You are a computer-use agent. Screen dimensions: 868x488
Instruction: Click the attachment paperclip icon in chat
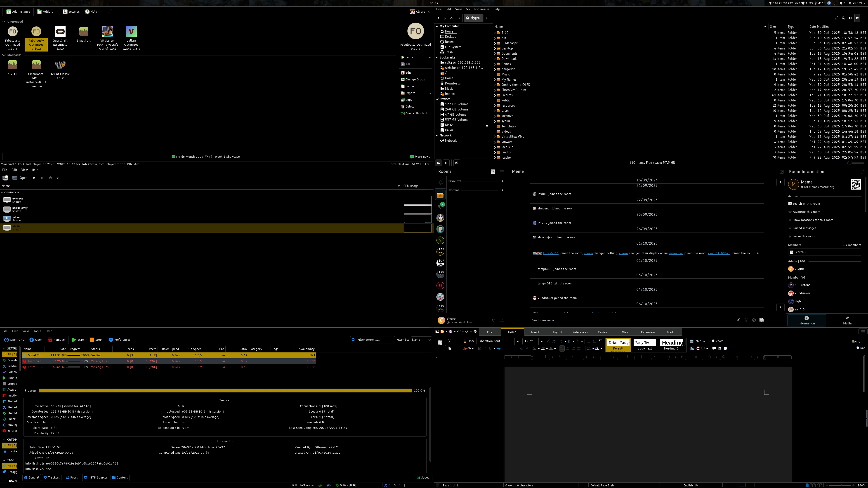(x=739, y=320)
